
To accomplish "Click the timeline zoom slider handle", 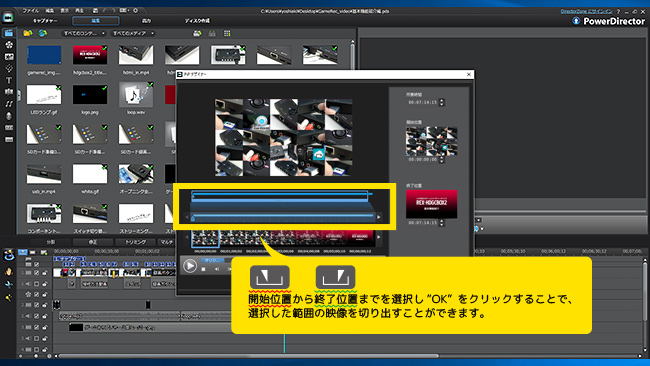I will [x=36, y=356].
